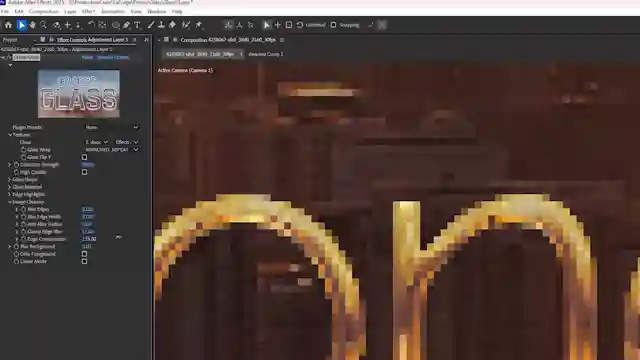Select the Clone Stamp tool

161,25
